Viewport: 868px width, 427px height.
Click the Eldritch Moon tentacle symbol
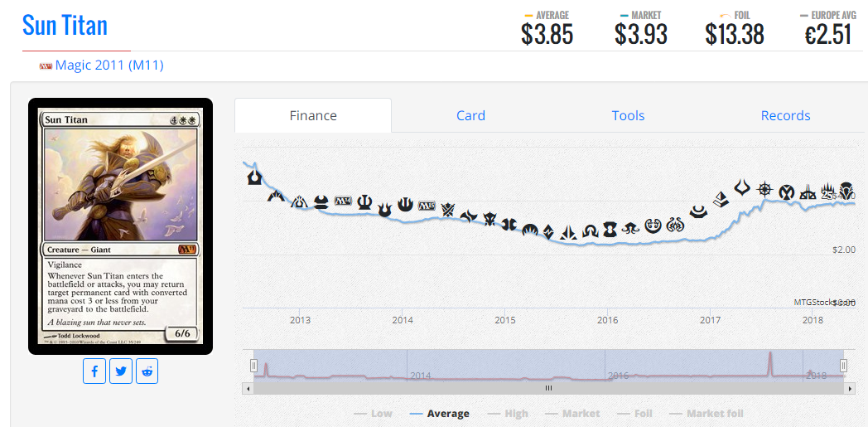(x=630, y=228)
